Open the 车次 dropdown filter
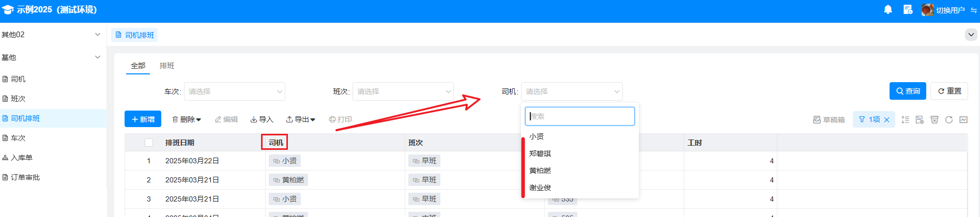 click(x=234, y=91)
